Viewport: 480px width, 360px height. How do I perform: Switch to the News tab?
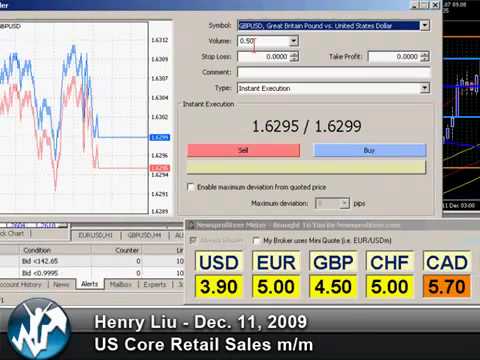(61, 285)
